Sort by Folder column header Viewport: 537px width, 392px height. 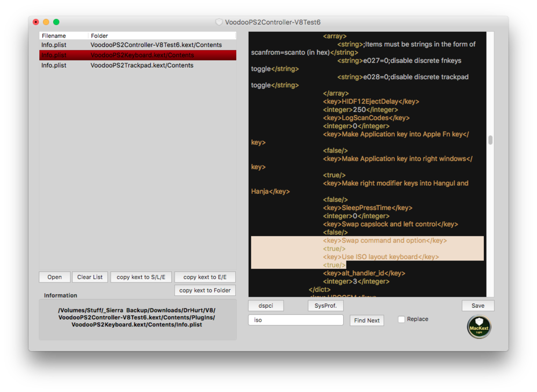pyautogui.click(x=161, y=36)
